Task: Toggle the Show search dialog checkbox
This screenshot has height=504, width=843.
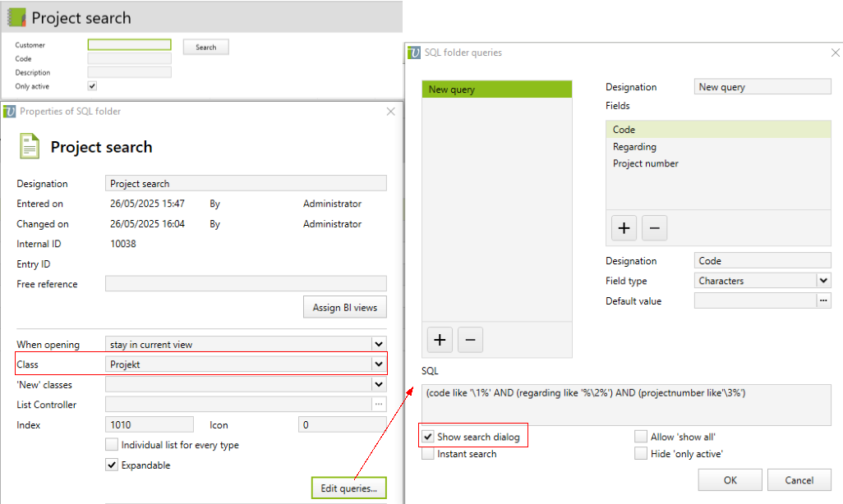Action: point(428,437)
